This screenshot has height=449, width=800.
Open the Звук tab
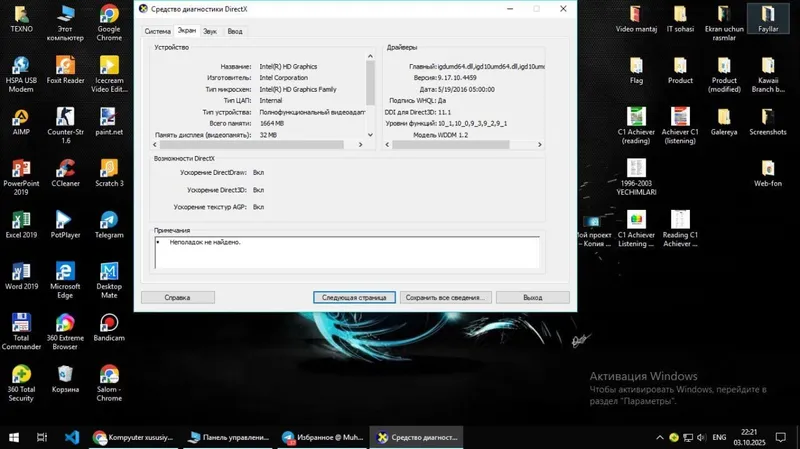coord(210,31)
